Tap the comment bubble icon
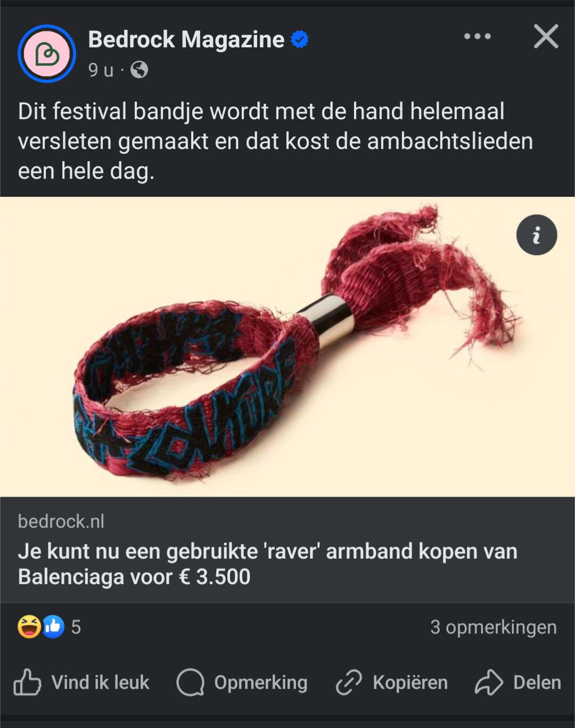Viewport: 575px width, 728px height. click(191, 682)
